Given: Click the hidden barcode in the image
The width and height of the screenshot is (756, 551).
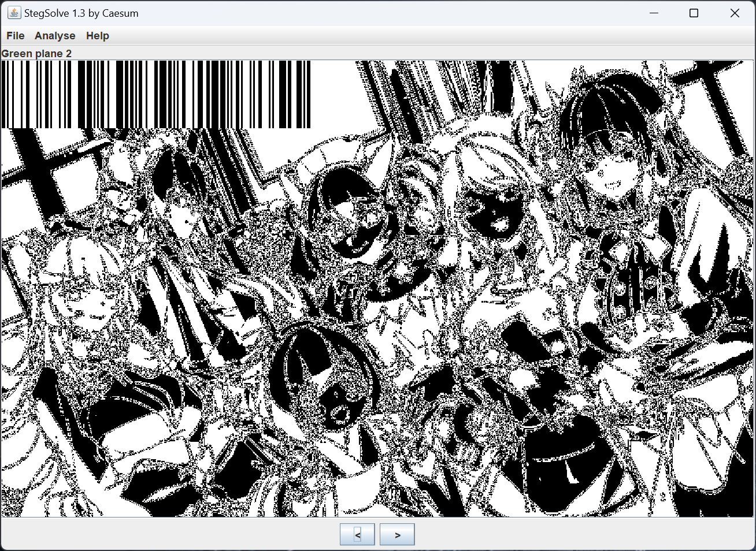Looking at the screenshot, I should point(156,94).
